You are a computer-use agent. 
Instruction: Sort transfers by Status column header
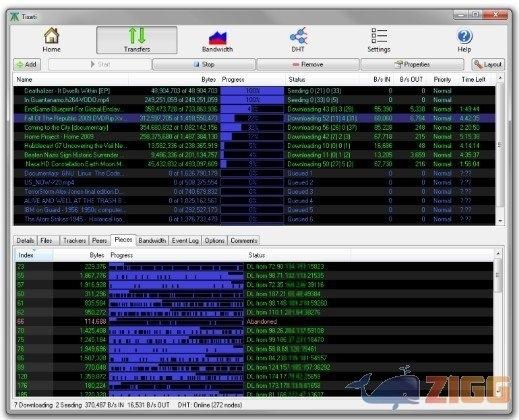click(323, 79)
